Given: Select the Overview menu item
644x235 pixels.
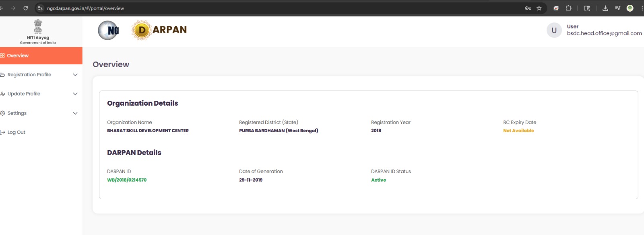Looking at the screenshot, I should [41, 55].
